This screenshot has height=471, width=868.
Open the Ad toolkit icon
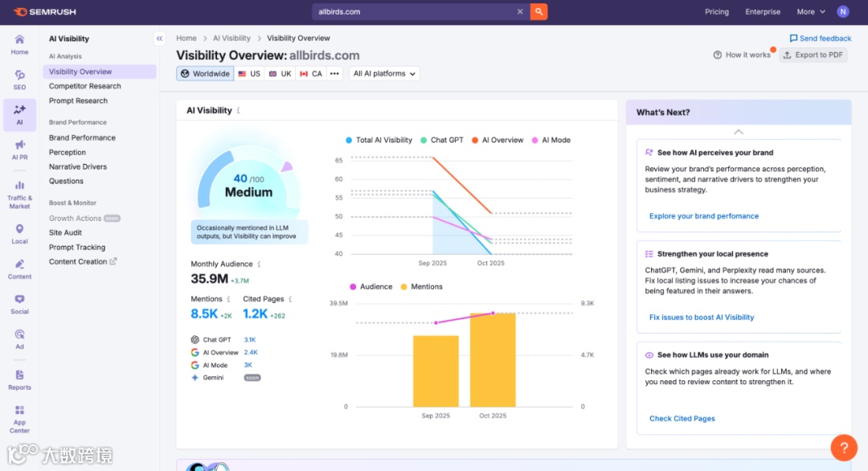(19, 338)
